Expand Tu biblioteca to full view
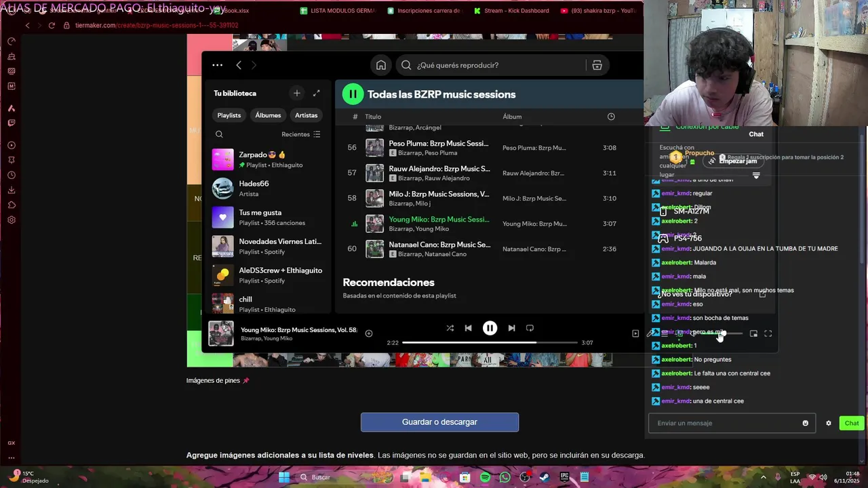The height and width of the screenshot is (488, 868). tap(316, 93)
